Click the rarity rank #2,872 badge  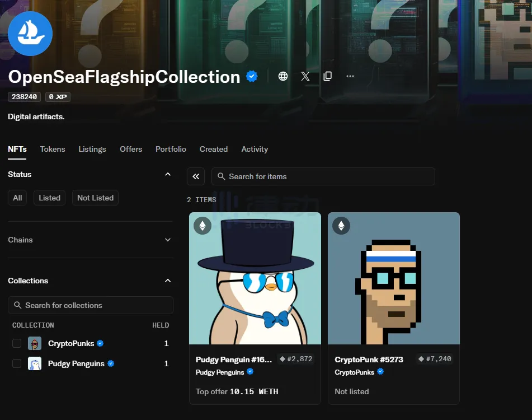tap(296, 359)
